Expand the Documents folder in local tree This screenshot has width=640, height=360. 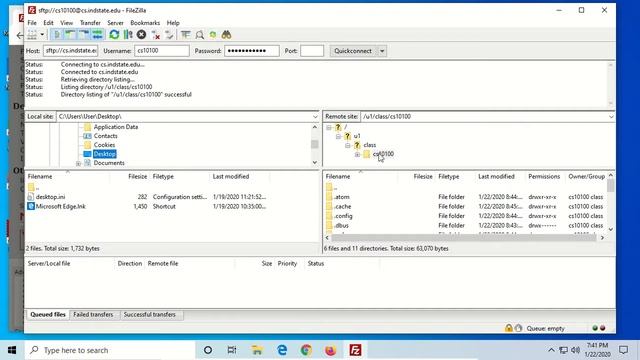point(78,163)
